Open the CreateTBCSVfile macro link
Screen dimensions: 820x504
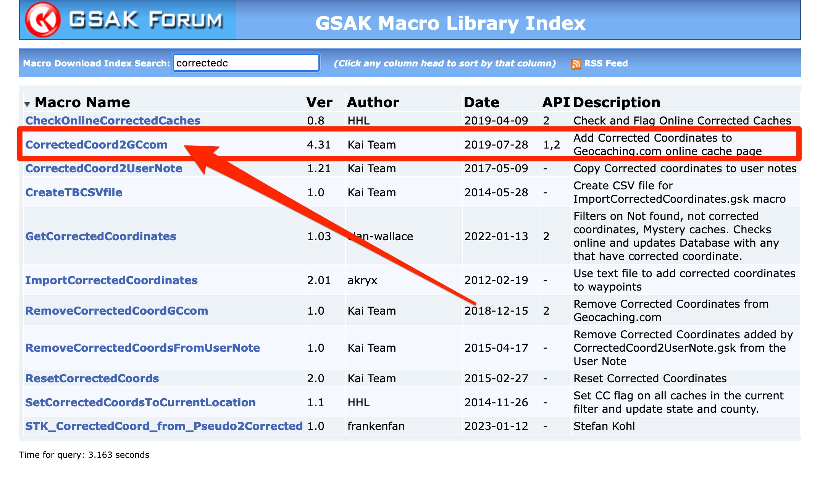(74, 192)
